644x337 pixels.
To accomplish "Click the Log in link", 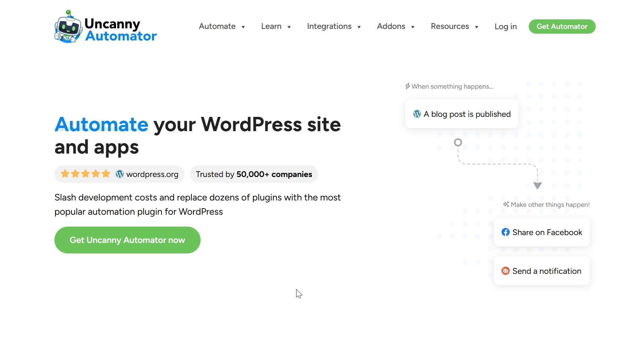I will (506, 26).
